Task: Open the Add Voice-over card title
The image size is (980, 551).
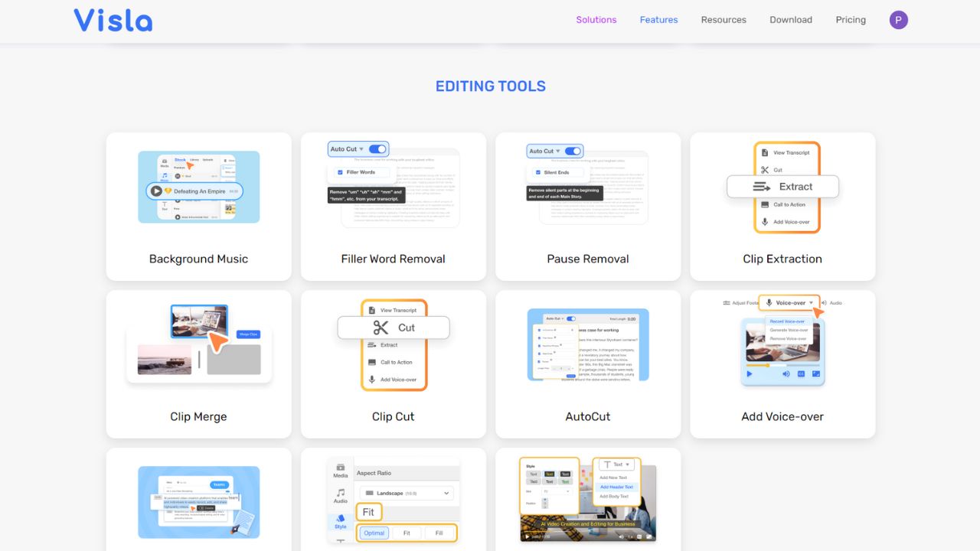Action: coord(782,416)
